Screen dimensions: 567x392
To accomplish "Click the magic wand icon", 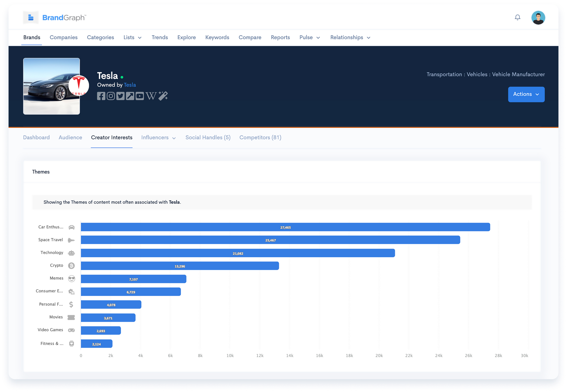I will (163, 96).
